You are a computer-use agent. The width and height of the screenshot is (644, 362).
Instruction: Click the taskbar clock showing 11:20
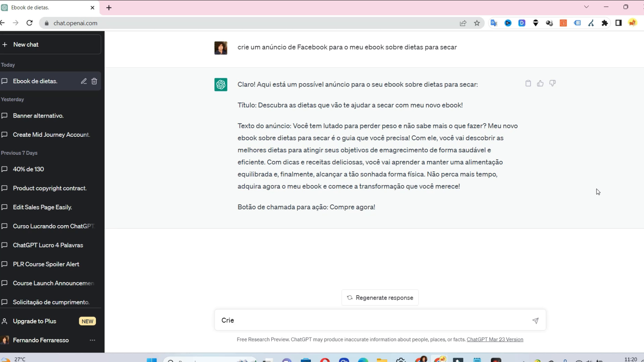pos(631,359)
